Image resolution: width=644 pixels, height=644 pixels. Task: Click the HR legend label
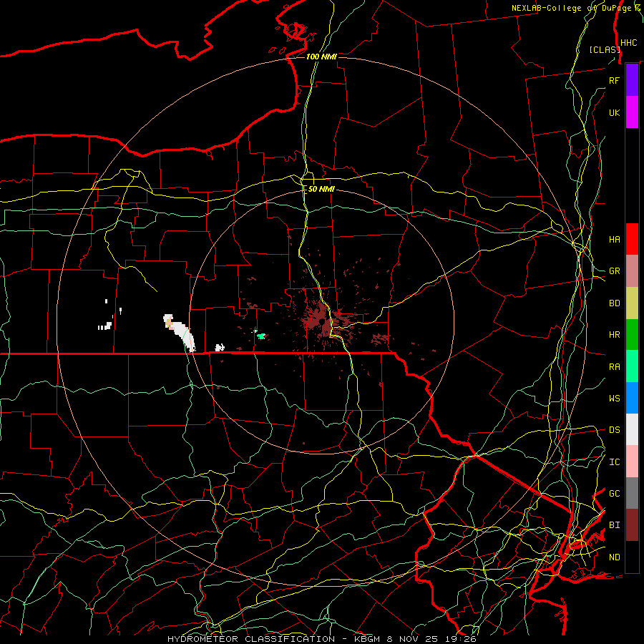point(614,335)
